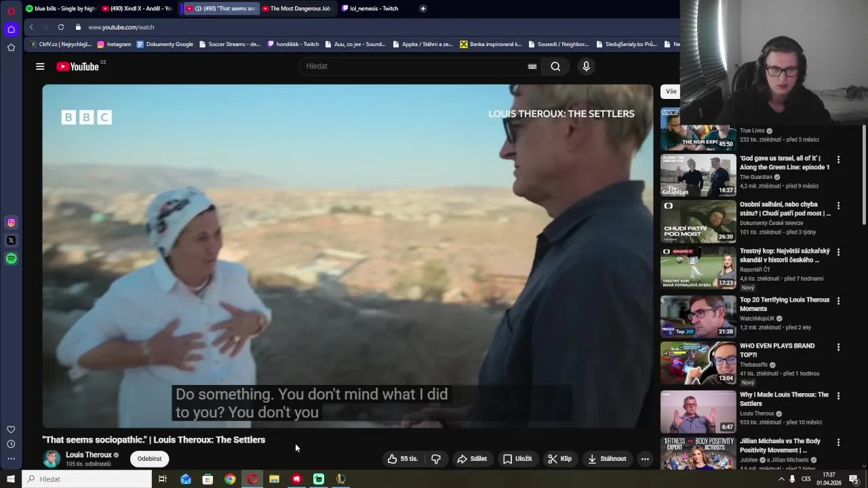Image resolution: width=868 pixels, height=488 pixels.
Task: Switch to '(490) Xindl X - Anděl' tab
Action: click(138, 9)
